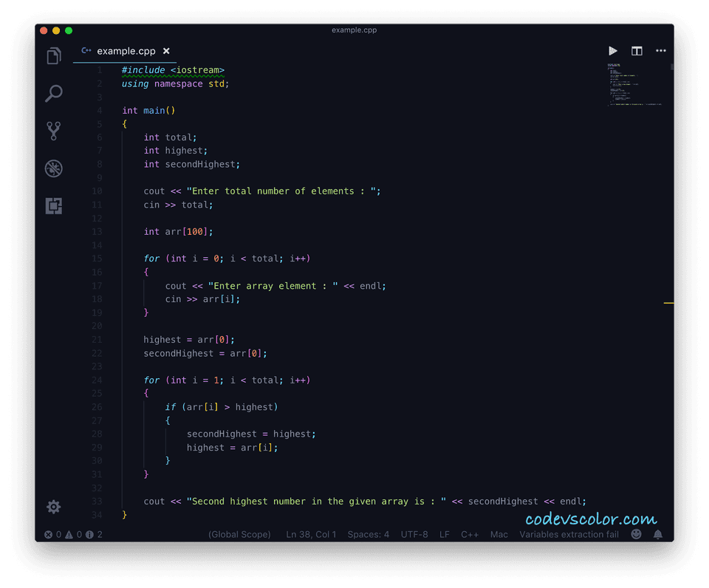Open More Actions with the ellipsis icon

click(660, 50)
